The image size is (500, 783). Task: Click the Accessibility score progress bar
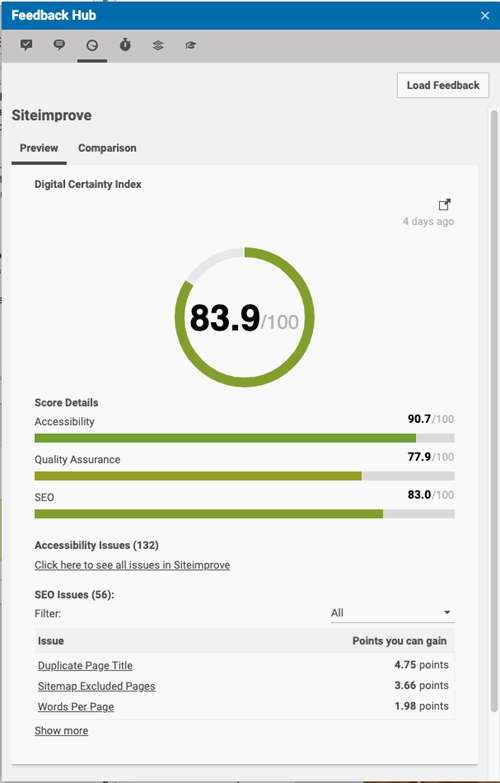244,438
